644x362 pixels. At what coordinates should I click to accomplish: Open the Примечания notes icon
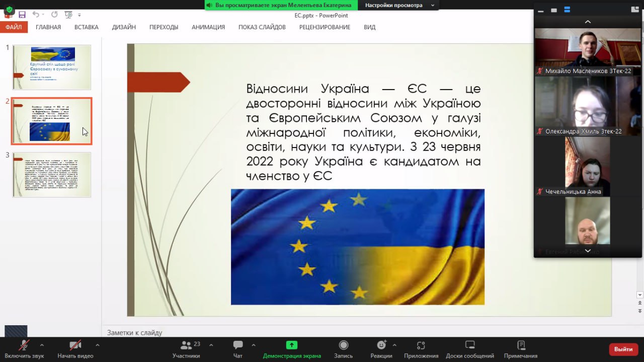click(x=521, y=349)
